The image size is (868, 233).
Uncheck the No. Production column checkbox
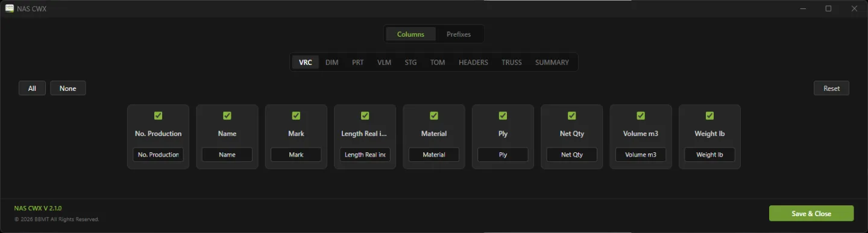point(159,116)
